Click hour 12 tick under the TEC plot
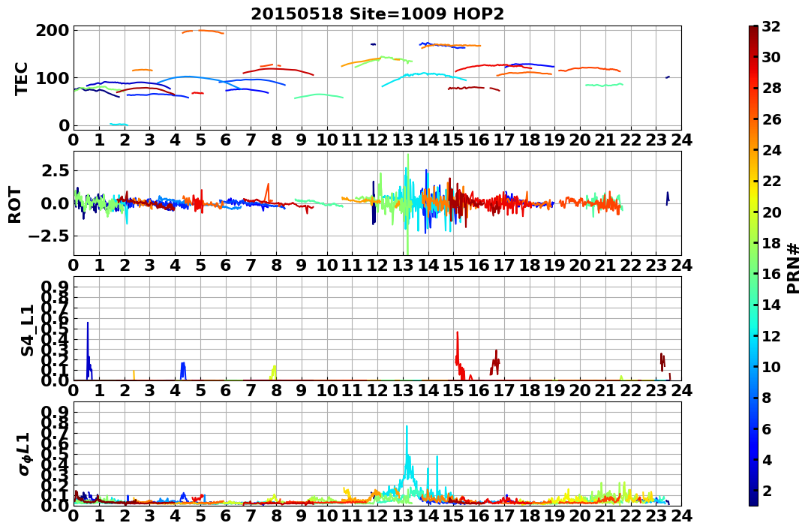 click(377, 140)
